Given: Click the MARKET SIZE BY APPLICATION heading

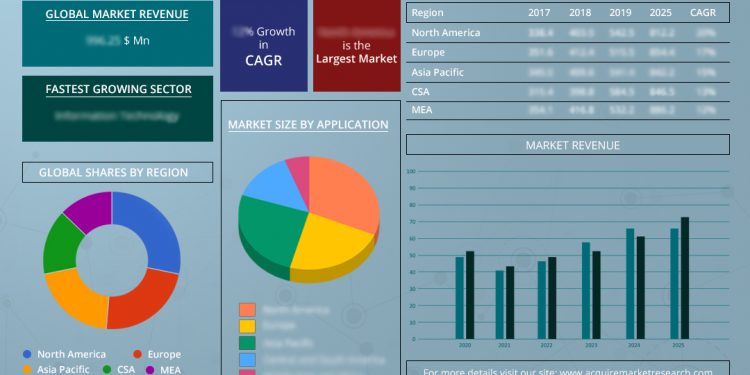Looking at the screenshot, I should point(308,125).
